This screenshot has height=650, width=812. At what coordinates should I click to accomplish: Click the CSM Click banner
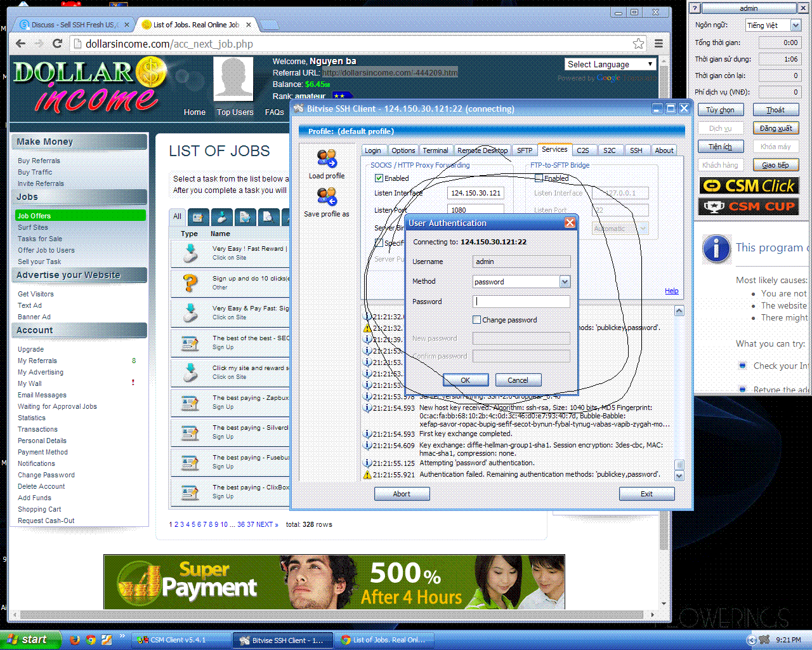click(749, 186)
